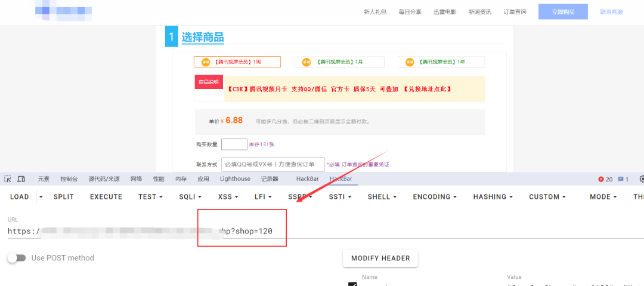Toggle the Use POST method switch
Screen dimensions: 644x286
coord(17,258)
